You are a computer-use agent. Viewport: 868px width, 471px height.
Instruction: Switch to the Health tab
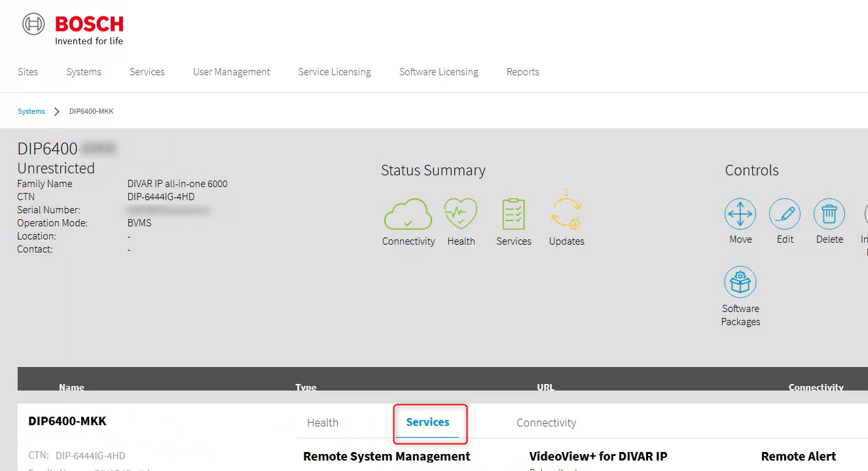323,423
